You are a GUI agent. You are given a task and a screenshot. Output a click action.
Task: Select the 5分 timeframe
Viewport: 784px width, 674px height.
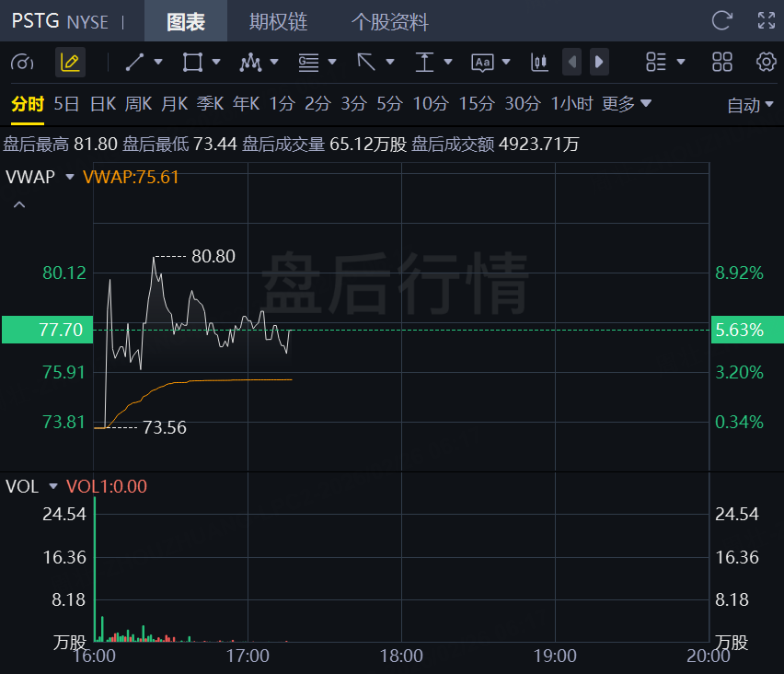point(389,104)
